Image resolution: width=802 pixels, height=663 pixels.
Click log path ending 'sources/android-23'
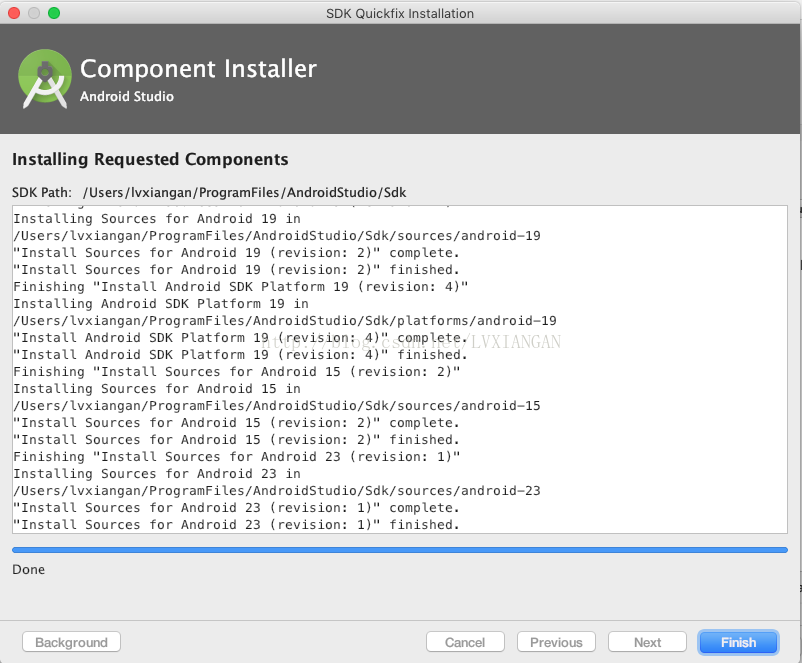(x=277, y=491)
